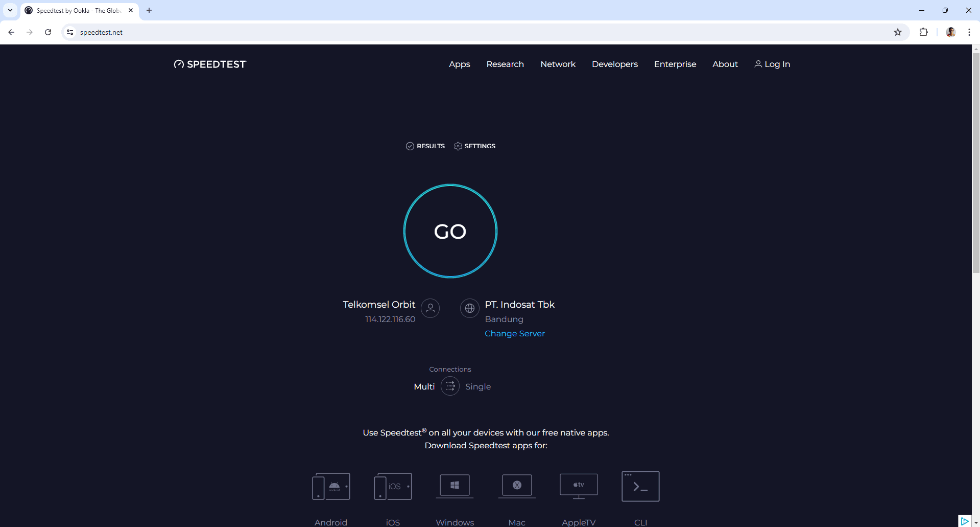Click the iOS app download icon
Screen dimensions: 980x527
pos(393,486)
